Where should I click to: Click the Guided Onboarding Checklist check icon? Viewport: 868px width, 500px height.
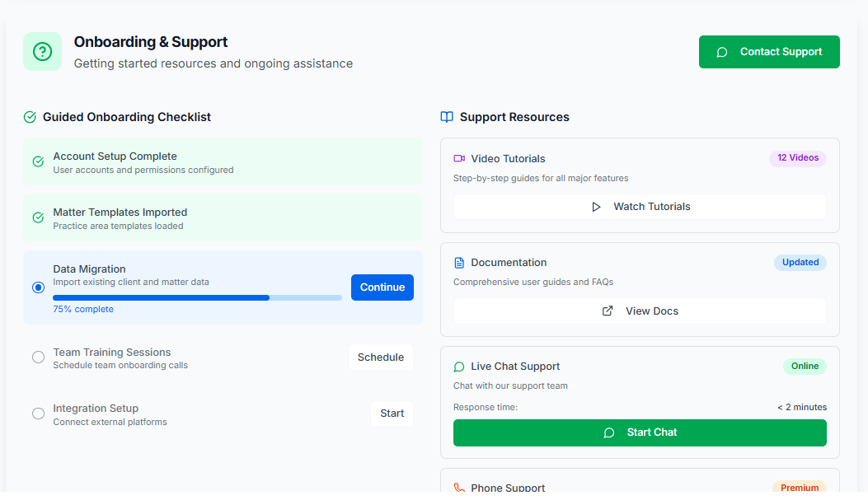(30, 117)
